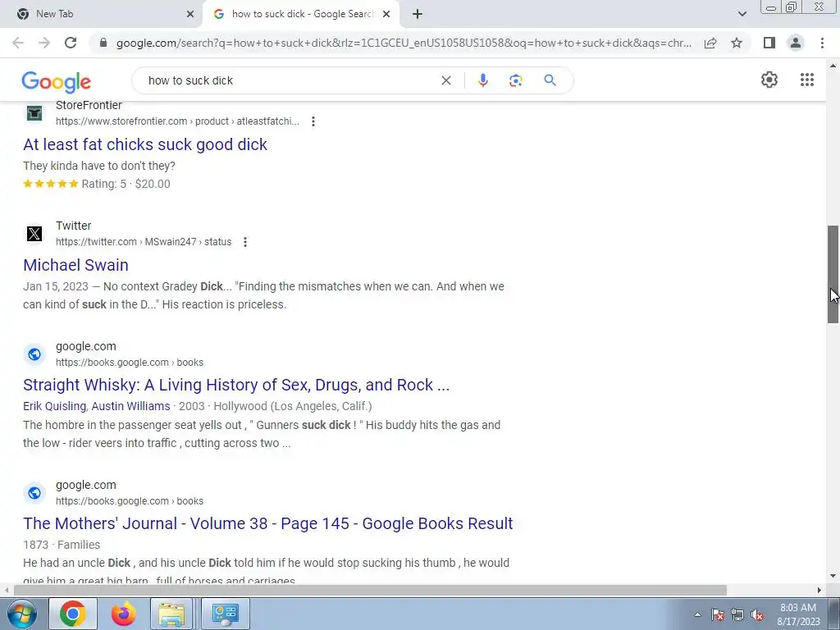Image resolution: width=840 pixels, height=630 pixels.
Task: Launch Firefox from the taskbar
Action: click(123, 614)
